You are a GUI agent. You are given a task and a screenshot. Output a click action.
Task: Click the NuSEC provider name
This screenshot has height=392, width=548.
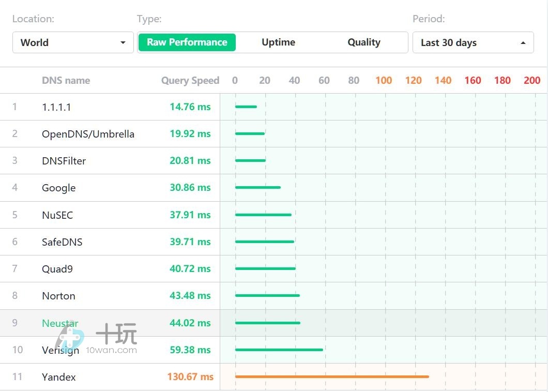(x=57, y=215)
